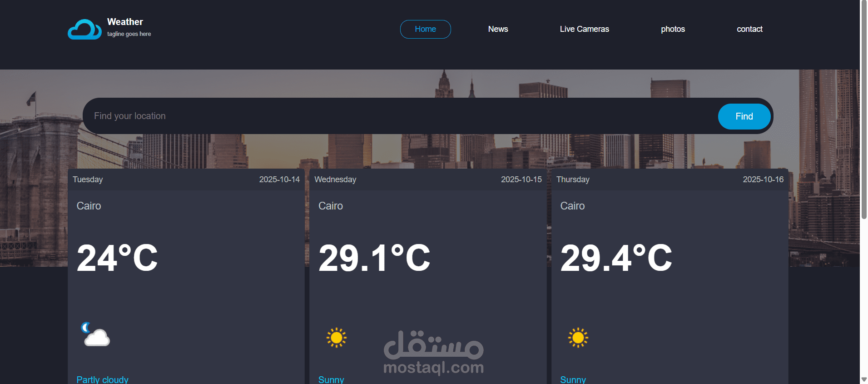Open the contact nav item
This screenshot has height=384, width=868.
[749, 29]
